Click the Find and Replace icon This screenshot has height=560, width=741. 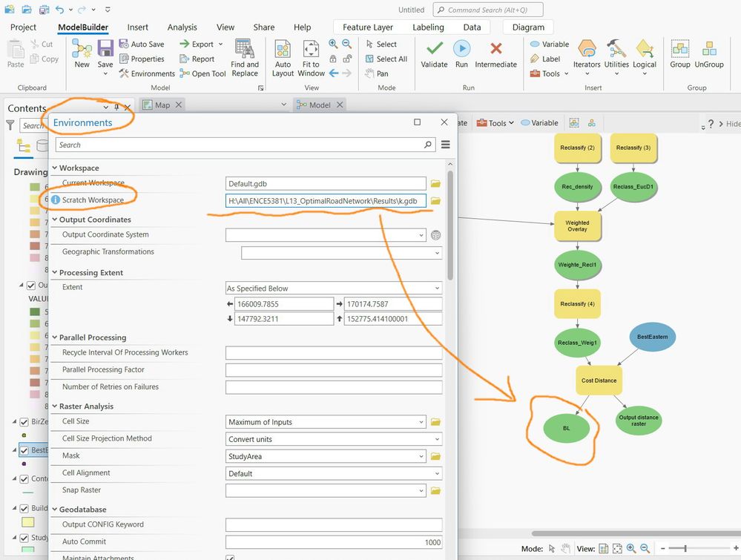click(244, 49)
